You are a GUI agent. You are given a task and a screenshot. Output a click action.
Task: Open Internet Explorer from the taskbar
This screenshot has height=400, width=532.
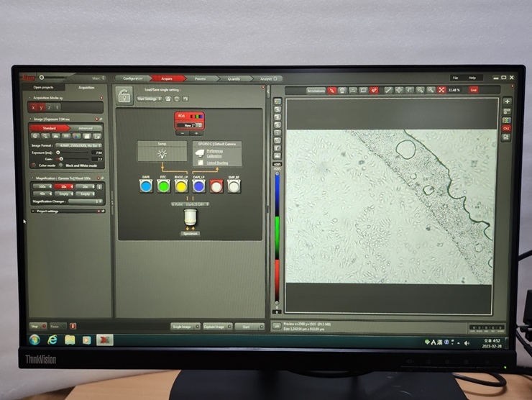(52, 340)
